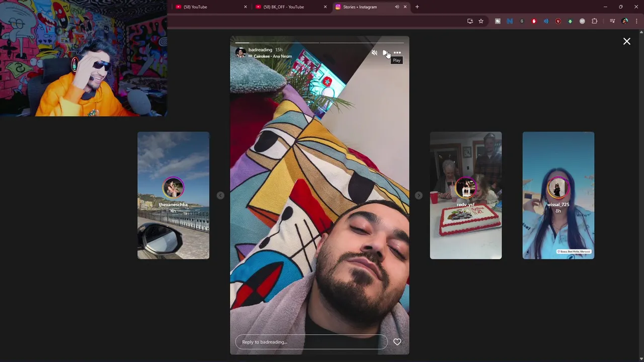Open the 'Cairokee · Ana Negm' music link

pyautogui.click(x=271, y=56)
